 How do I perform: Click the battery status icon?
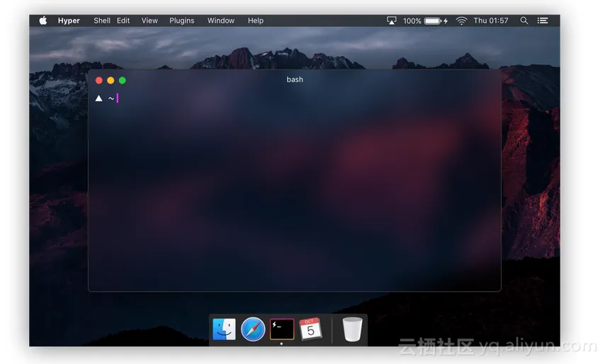coord(436,21)
